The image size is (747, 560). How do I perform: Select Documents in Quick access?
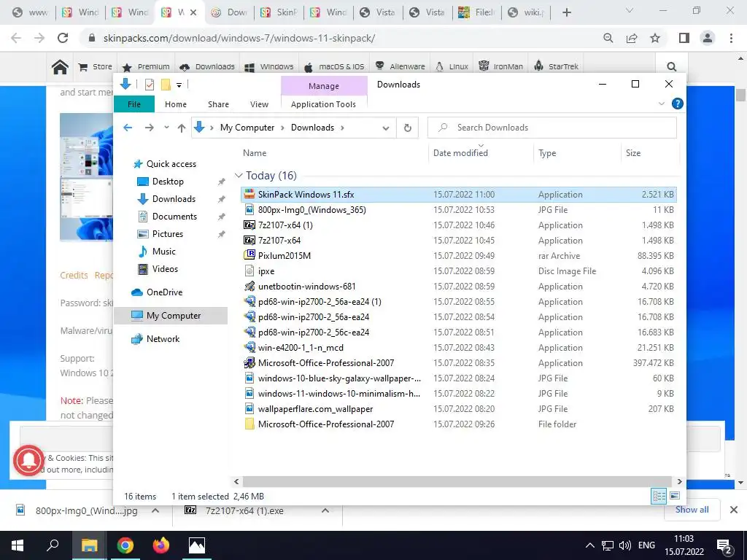[x=174, y=216]
